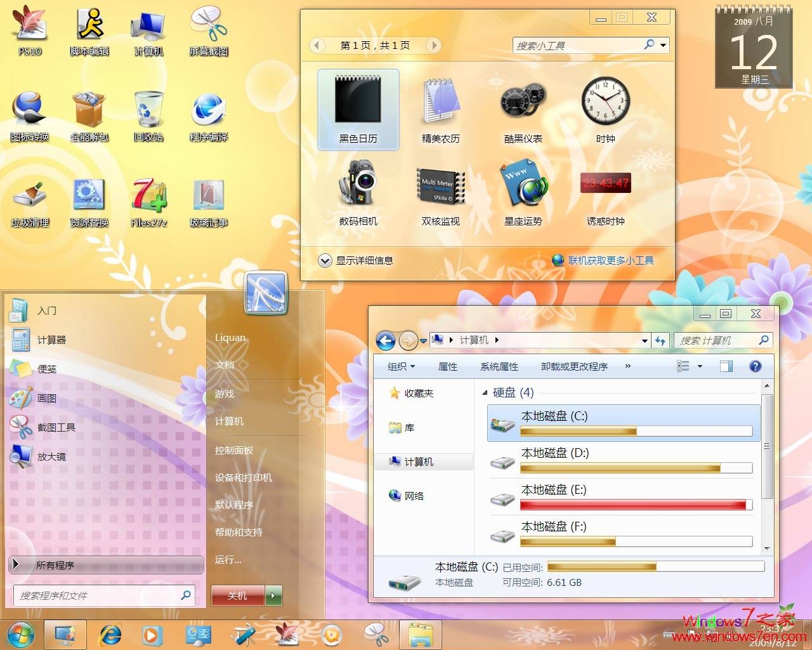The height and width of the screenshot is (650, 812).
Task: Open the address bar dropdown arrow
Action: click(x=645, y=340)
